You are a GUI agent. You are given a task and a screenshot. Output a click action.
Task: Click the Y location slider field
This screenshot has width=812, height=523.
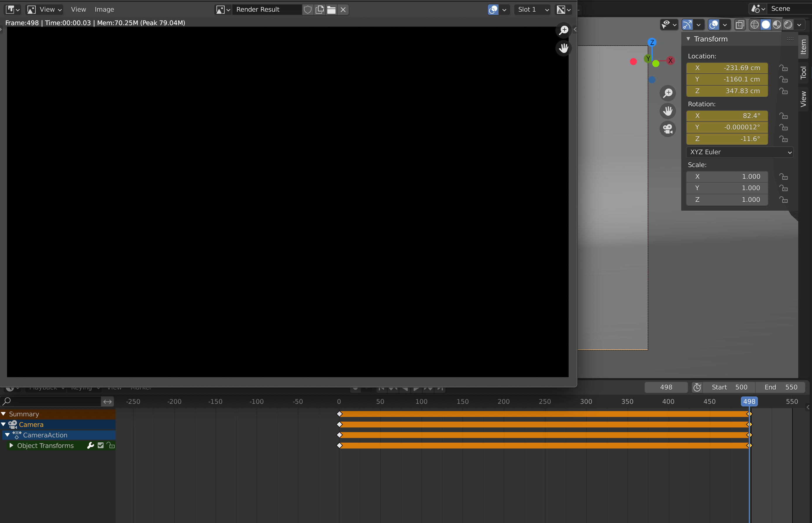(x=727, y=79)
